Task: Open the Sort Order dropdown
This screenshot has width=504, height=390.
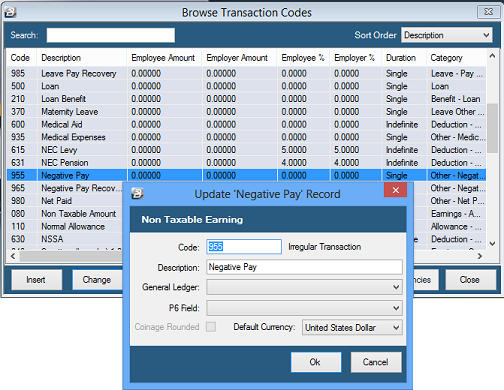Action: pyautogui.click(x=447, y=35)
